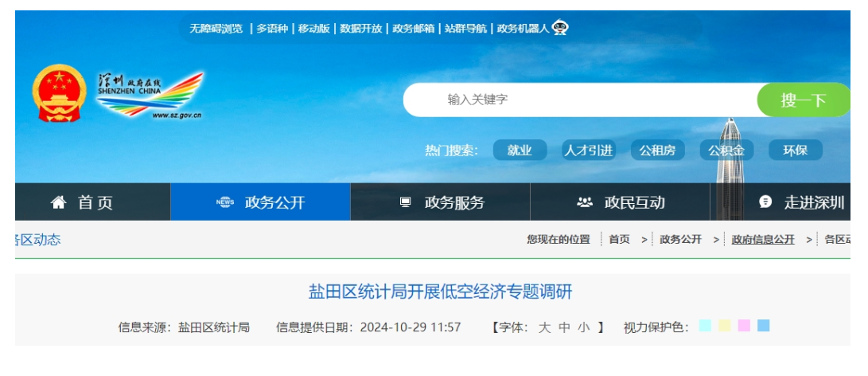Set font size to 大

[x=544, y=327]
